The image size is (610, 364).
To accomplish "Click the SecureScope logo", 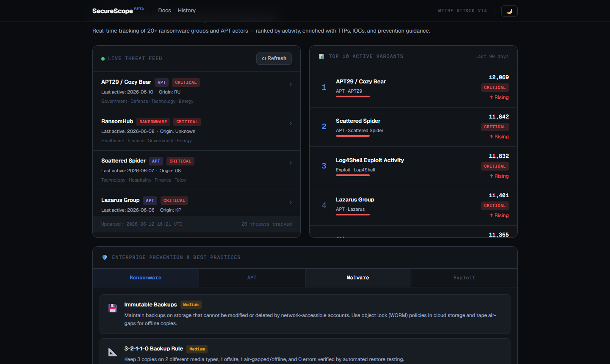I will (113, 11).
